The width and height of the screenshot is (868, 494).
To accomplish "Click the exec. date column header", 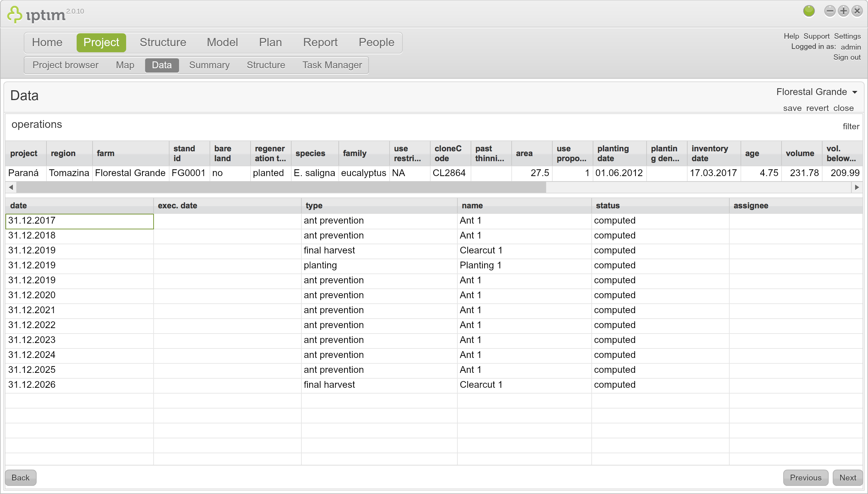I will pos(227,206).
